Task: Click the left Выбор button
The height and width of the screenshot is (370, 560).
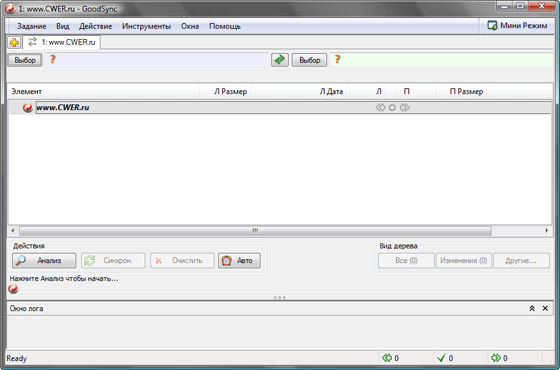Action: [x=25, y=60]
